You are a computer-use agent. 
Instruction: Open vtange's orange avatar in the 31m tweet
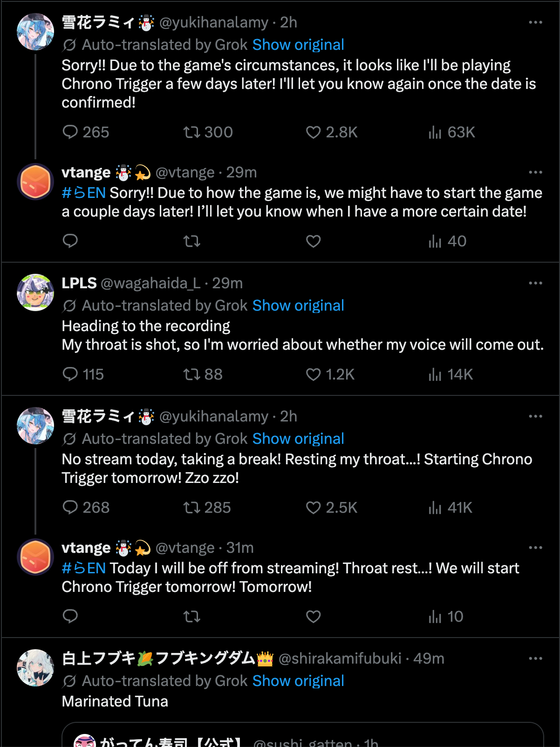coord(35,557)
